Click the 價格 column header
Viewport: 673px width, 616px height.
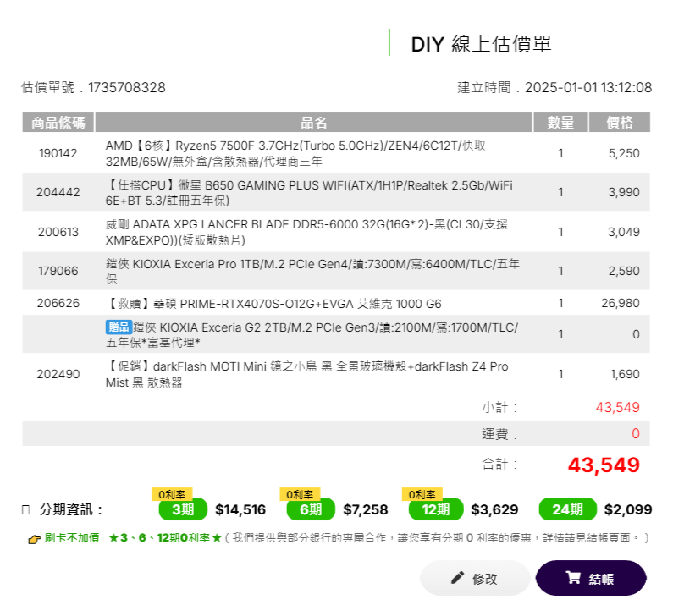(620, 123)
